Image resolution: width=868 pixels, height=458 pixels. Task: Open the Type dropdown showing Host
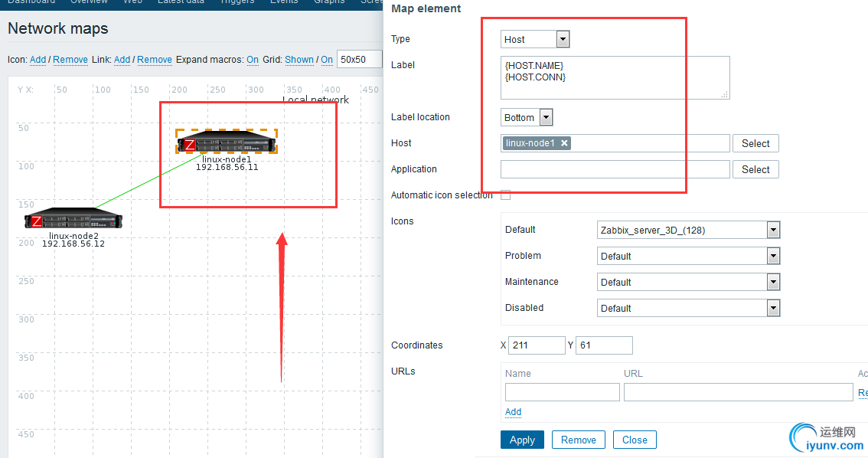pos(535,39)
